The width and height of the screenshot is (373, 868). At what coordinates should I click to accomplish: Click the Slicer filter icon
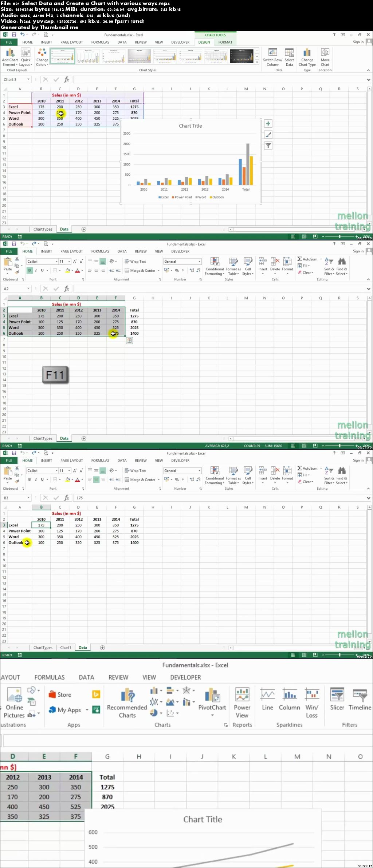click(x=337, y=699)
